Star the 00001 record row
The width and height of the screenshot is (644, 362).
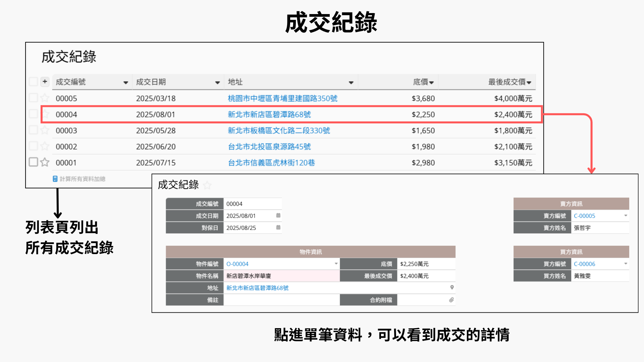point(45,163)
